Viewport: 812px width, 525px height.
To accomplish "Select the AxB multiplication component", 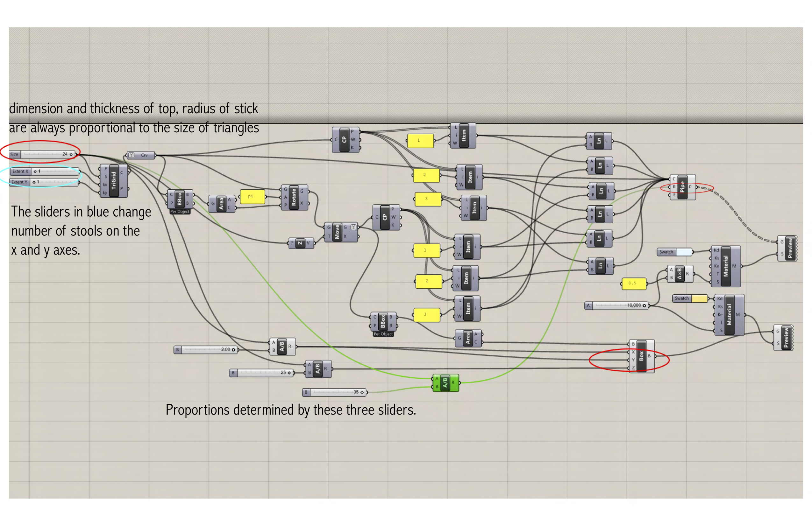I will coord(680,274).
